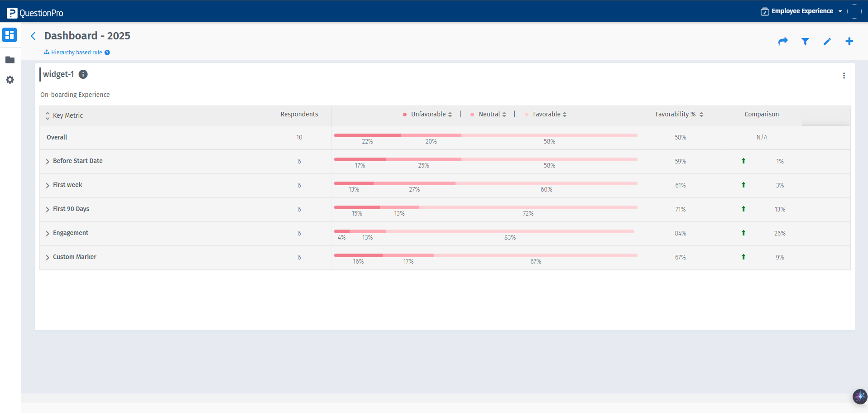This screenshot has width=868, height=413.
Task: Open widget-1's three-dot options menu
Action: click(x=844, y=76)
